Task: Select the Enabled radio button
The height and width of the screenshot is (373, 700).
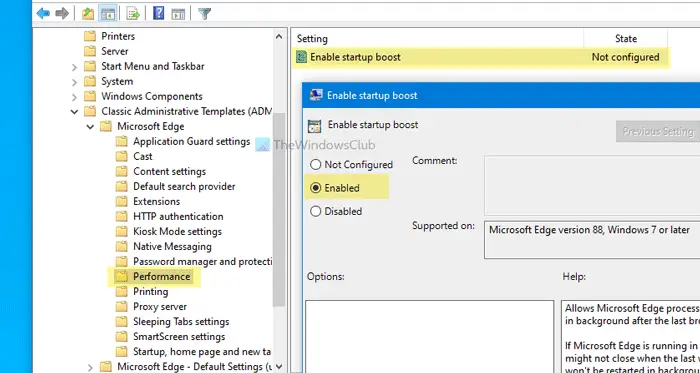Action: (316, 188)
